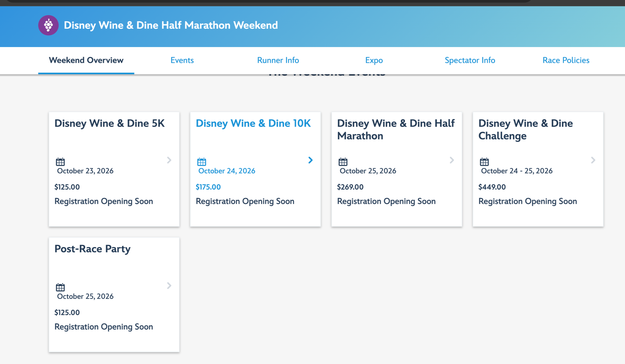Image resolution: width=625 pixels, height=364 pixels.
Task: Click the Half Marathon calendar icon
Action: (343, 162)
